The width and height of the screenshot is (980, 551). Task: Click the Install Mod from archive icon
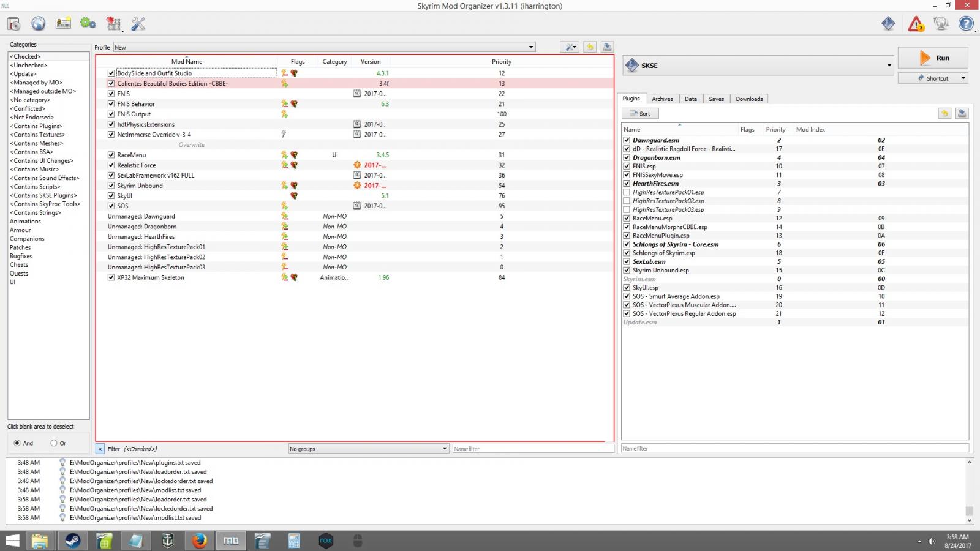tap(13, 24)
